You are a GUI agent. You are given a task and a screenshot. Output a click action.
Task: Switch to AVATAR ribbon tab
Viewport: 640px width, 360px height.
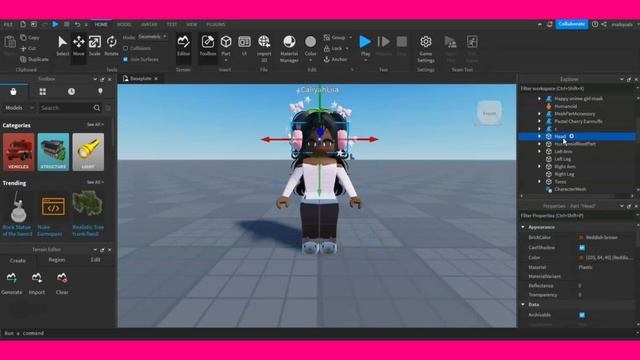tap(149, 24)
